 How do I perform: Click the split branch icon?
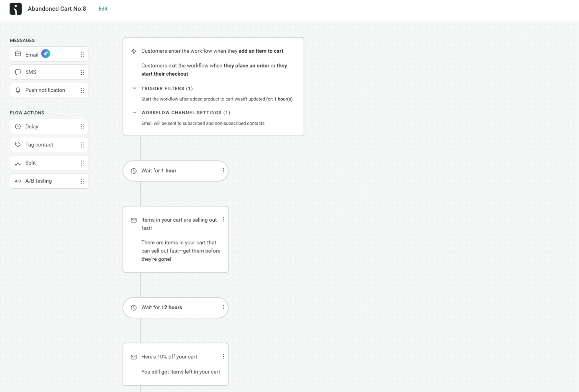18,163
